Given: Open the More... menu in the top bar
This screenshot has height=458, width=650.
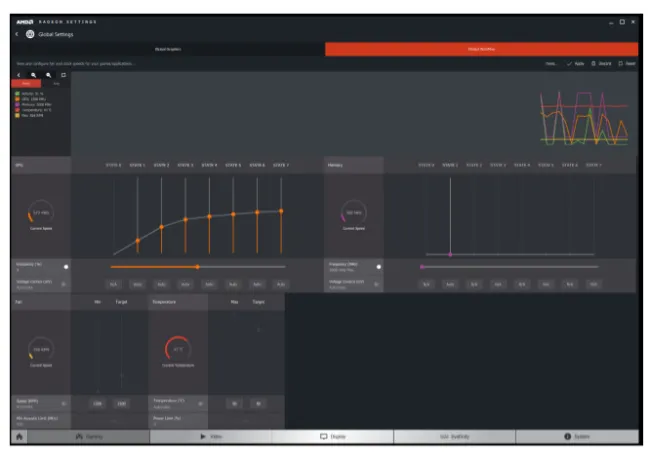Looking at the screenshot, I should pyautogui.click(x=550, y=64).
